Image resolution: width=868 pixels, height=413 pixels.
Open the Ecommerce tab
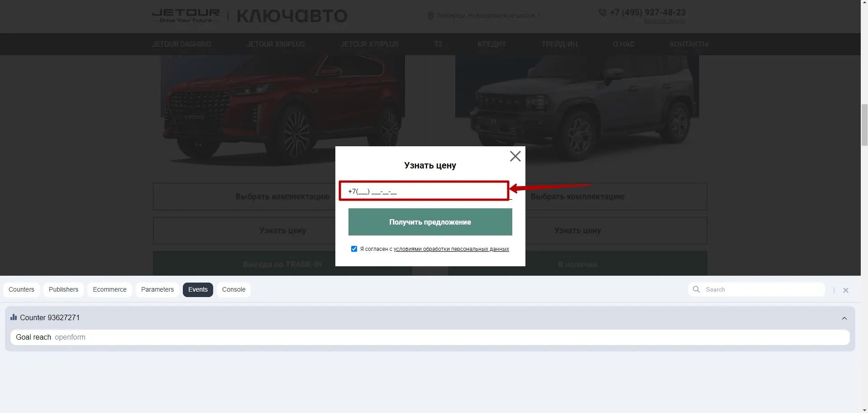110,290
